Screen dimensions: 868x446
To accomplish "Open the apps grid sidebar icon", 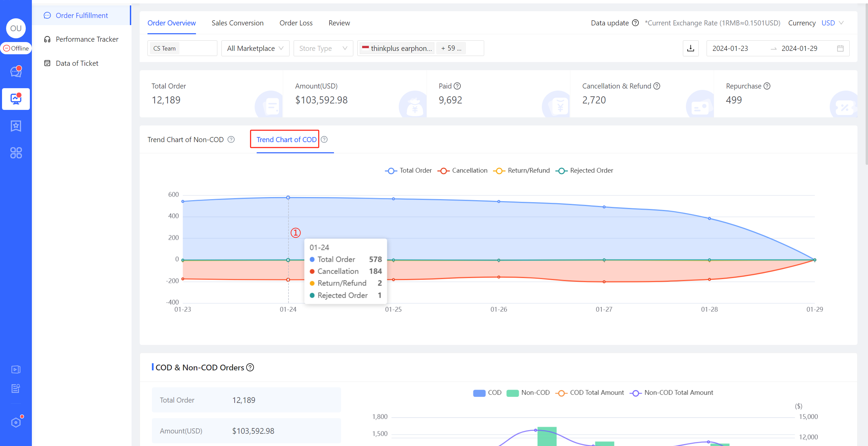I will point(16,153).
